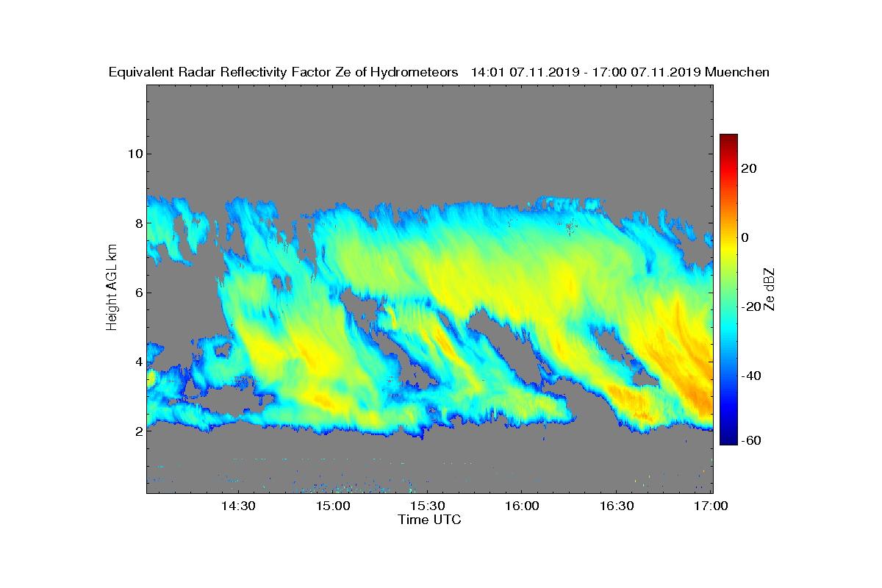The width and height of the screenshot is (882, 588).
Task: Click the 15:30 time tick label
Action: point(427,506)
